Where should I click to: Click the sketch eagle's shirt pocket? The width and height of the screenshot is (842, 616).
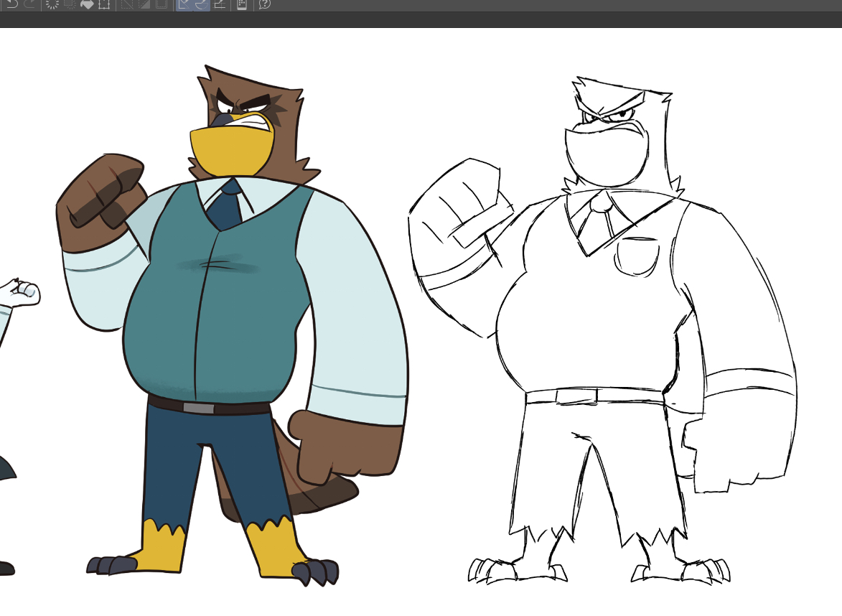pyautogui.click(x=635, y=256)
